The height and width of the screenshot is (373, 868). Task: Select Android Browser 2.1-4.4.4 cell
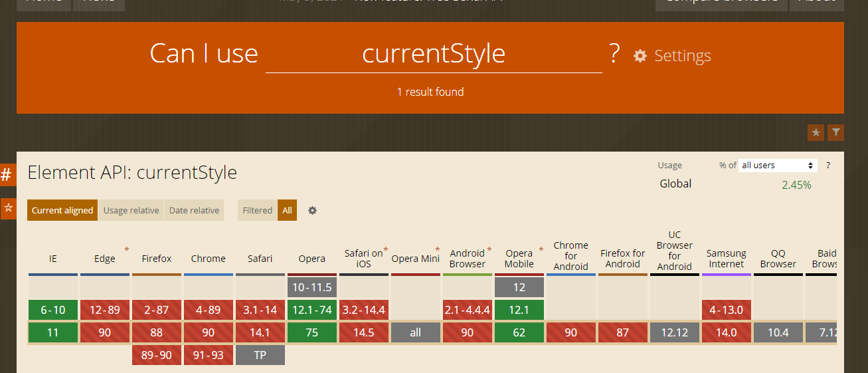[x=468, y=310]
